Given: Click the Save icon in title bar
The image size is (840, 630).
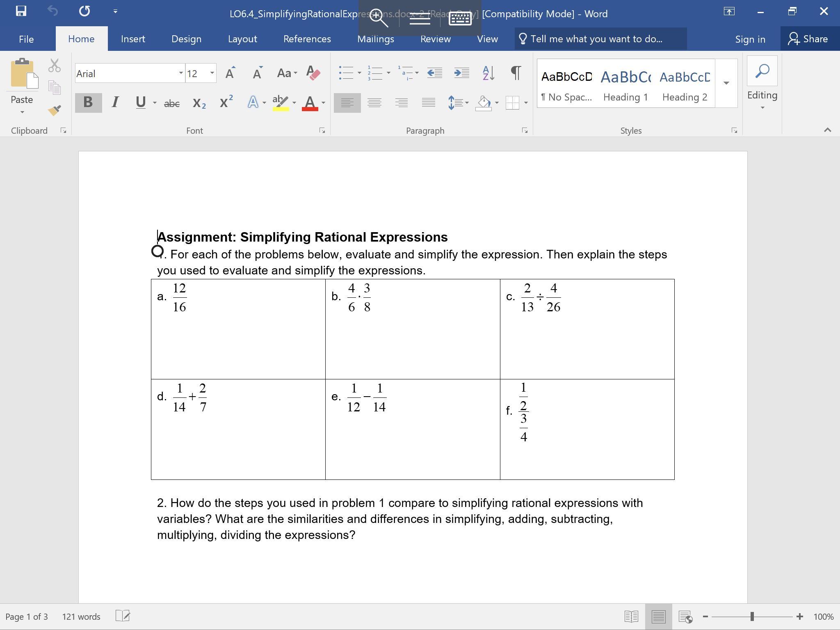Looking at the screenshot, I should tap(21, 11).
